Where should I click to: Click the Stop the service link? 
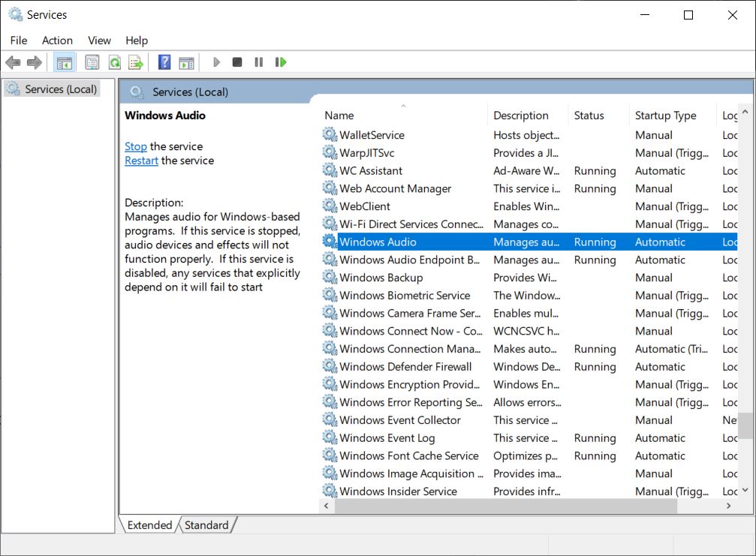[135, 146]
